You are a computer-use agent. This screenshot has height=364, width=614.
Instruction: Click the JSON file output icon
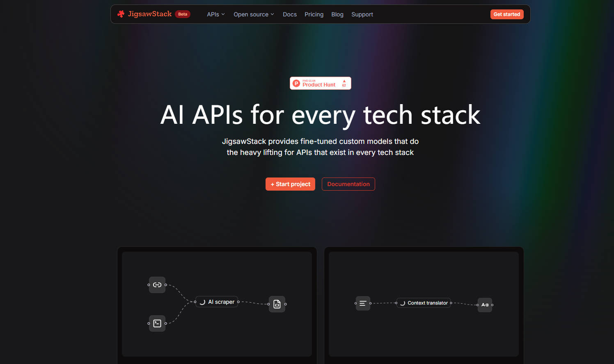click(277, 304)
